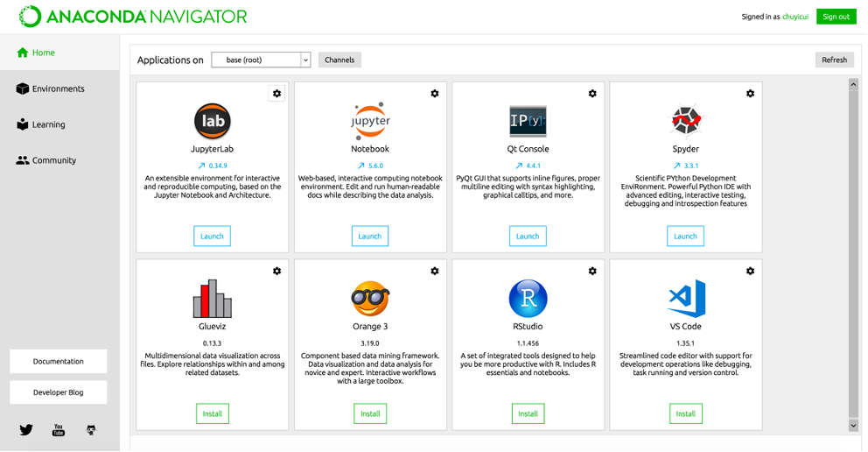Open the Notebook card gear menu

435,94
